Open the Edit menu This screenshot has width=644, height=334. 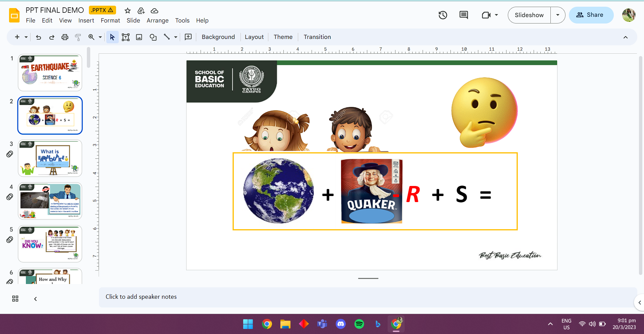[x=47, y=20]
